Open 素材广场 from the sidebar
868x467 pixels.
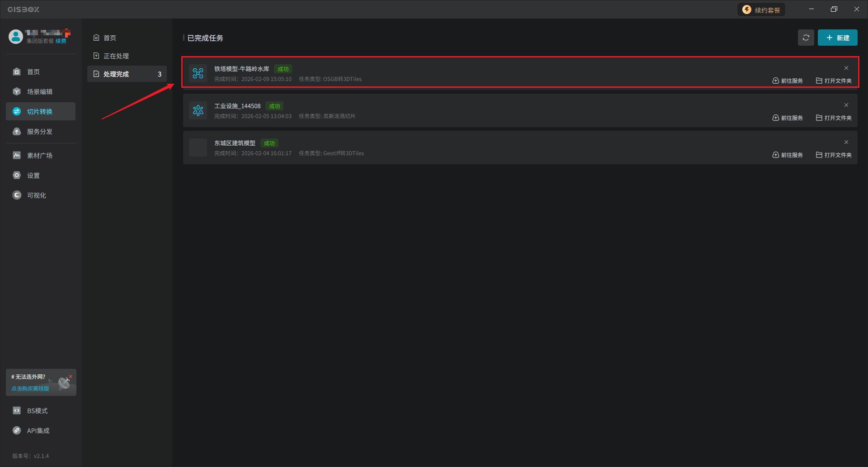[x=40, y=156]
